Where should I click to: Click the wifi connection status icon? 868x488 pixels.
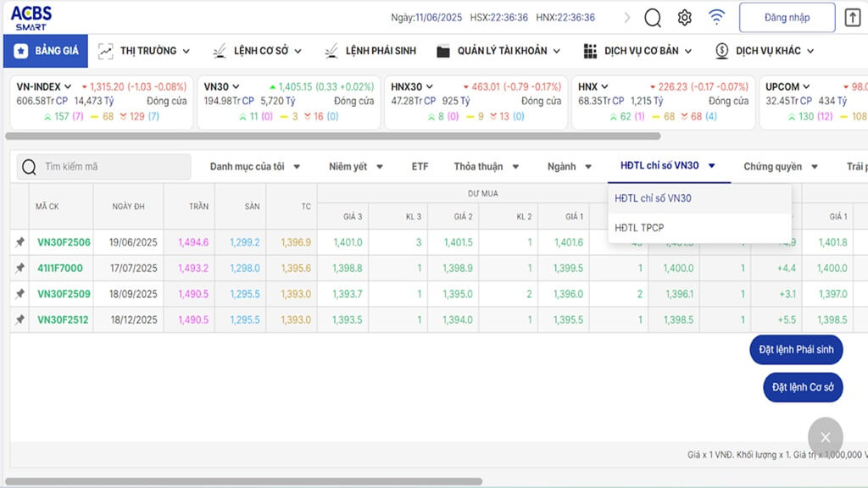[x=716, y=17]
